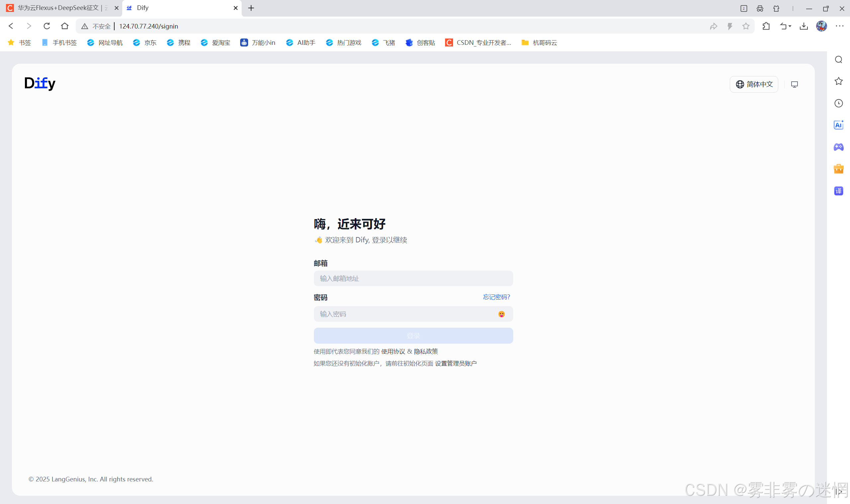Click the Dify logo
Screen dimensions: 850x504
point(40,83)
